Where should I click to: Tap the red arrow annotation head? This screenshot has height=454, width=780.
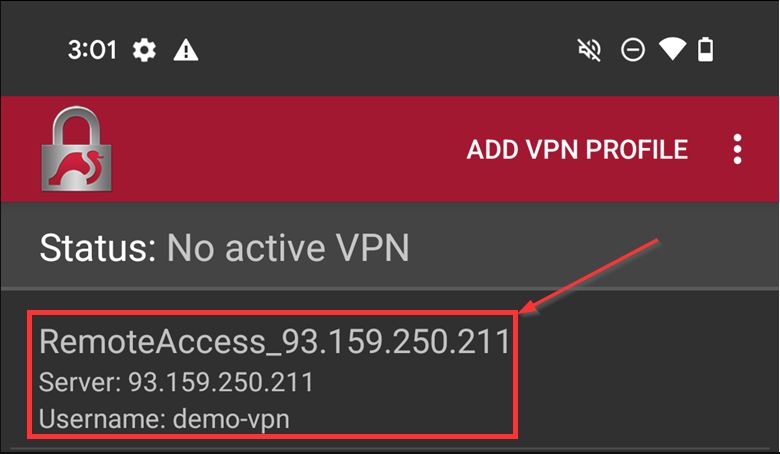point(528,310)
